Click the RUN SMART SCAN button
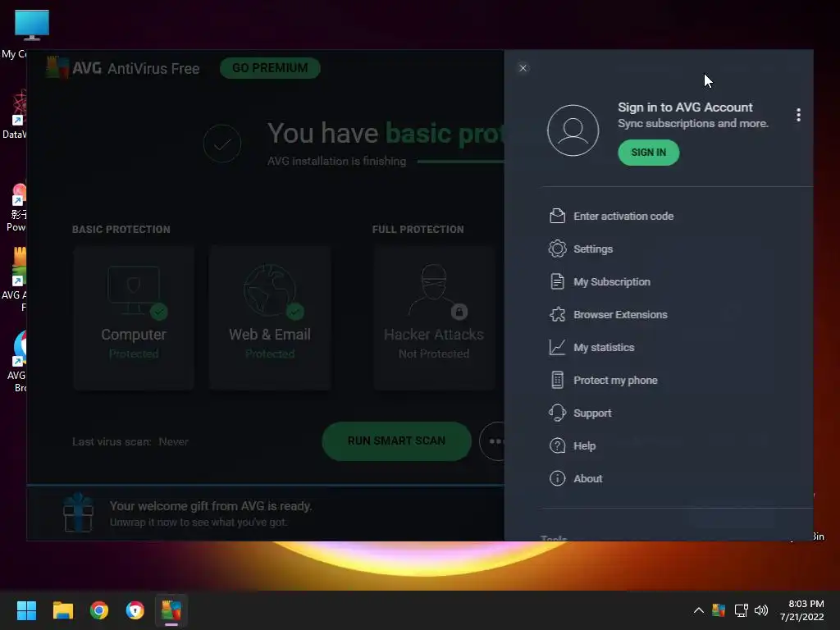The image size is (840, 630). (x=396, y=441)
